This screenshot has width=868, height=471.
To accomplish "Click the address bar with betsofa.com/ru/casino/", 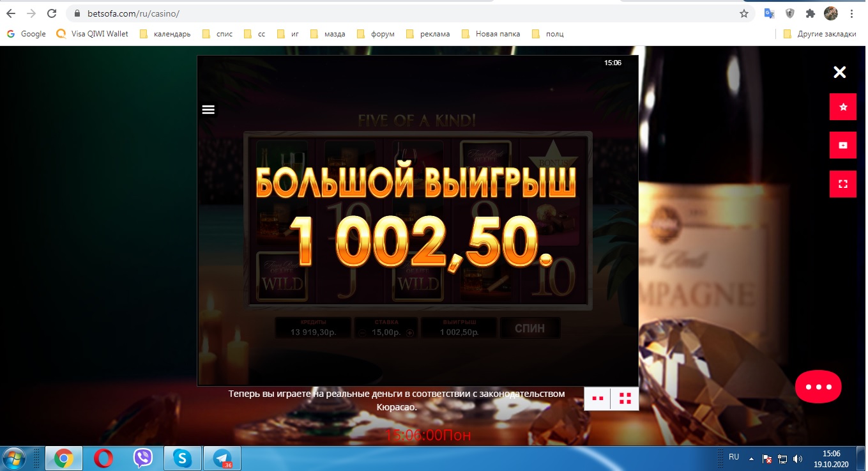I will coord(409,13).
